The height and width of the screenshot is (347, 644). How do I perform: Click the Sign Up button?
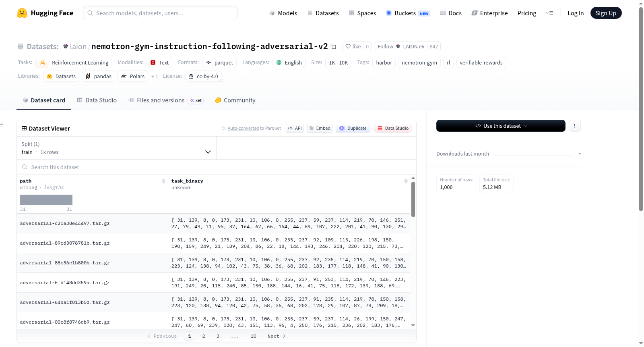(606, 13)
